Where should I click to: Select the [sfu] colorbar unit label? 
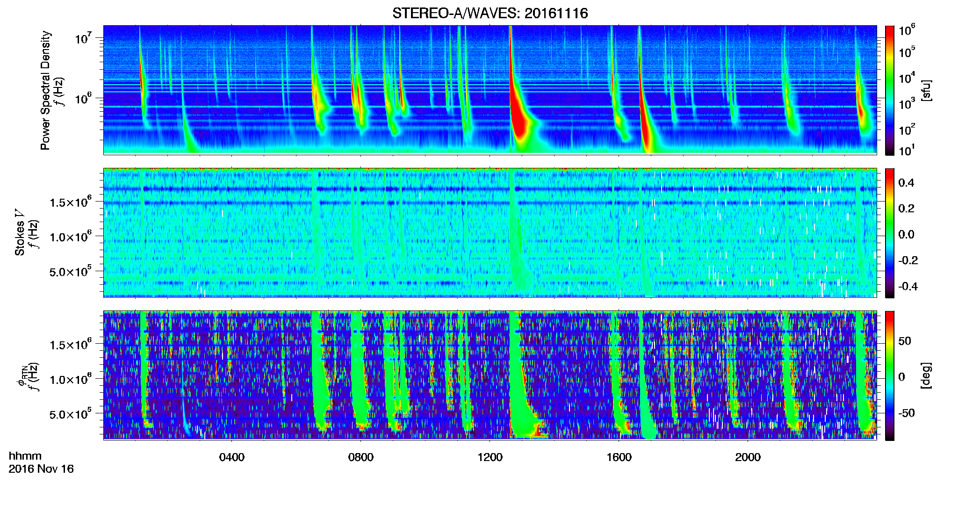[x=926, y=90]
